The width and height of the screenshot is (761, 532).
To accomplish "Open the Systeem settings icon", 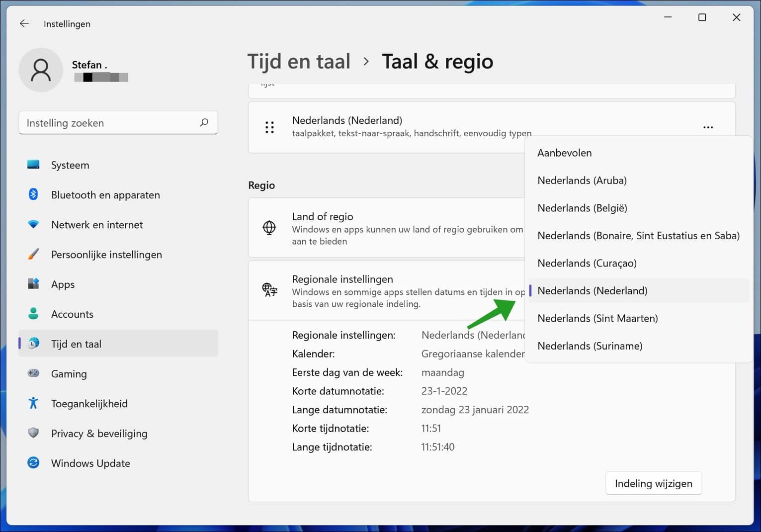I will 33,165.
